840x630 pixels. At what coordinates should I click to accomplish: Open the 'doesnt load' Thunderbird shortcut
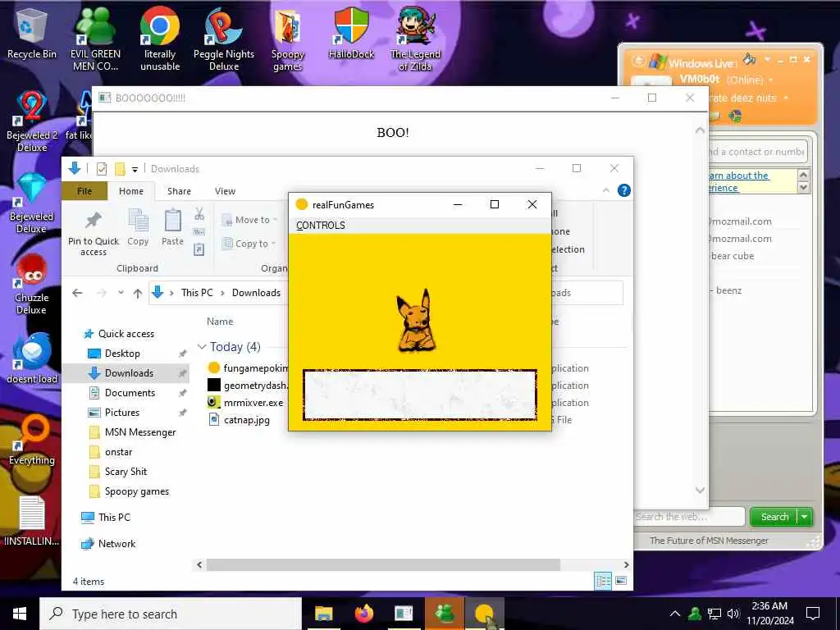[x=32, y=358]
